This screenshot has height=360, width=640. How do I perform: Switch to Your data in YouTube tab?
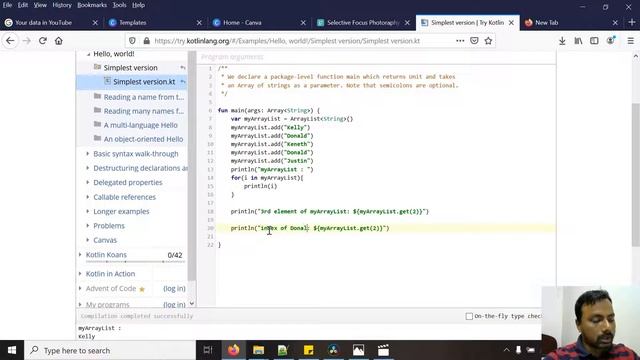[43, 22]
